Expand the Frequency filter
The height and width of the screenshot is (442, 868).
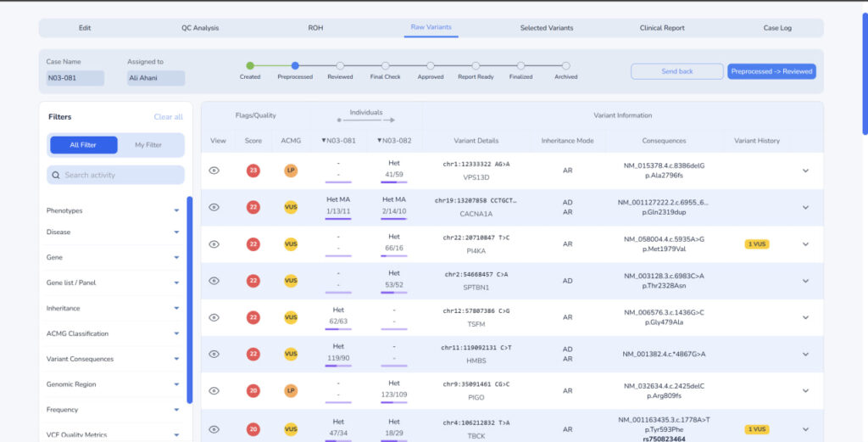point(176,410)
